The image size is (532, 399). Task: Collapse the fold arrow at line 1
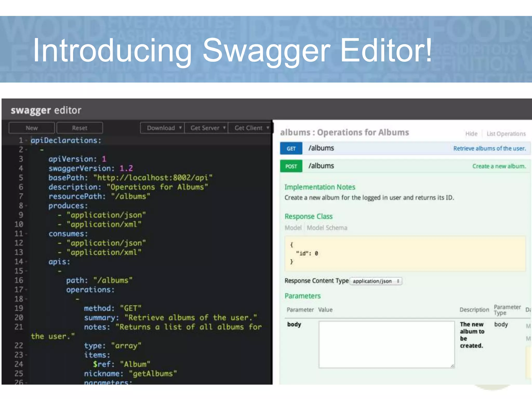point(26,141)
